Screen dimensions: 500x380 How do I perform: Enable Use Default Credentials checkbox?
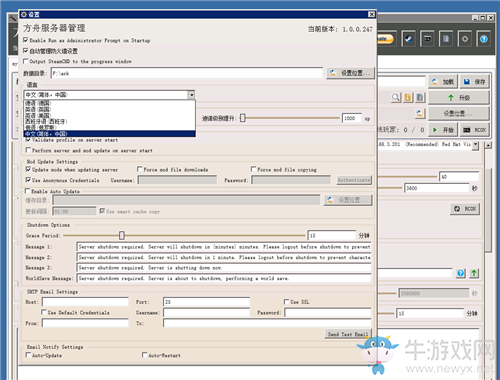click(44, 312)
